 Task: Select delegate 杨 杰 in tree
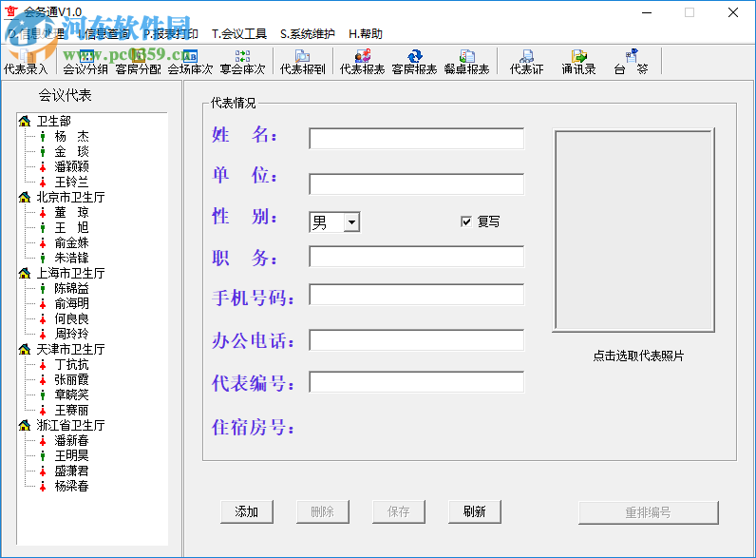(71, 137)
